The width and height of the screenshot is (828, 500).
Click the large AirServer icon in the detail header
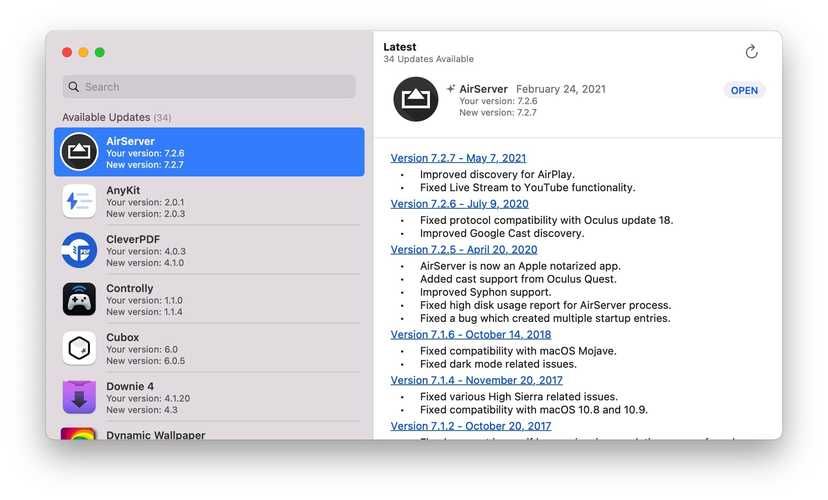pyautogui.click(x=416, y=99)
